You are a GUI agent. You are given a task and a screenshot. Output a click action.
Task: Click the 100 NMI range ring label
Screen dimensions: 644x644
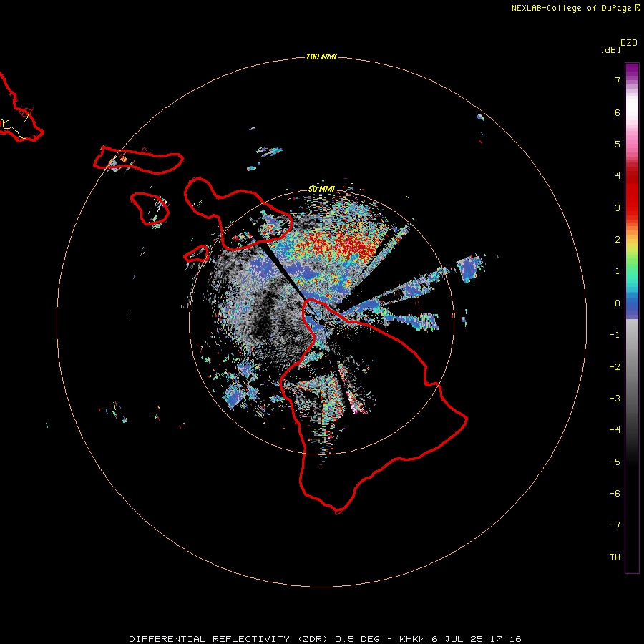[x=321, y=57]
